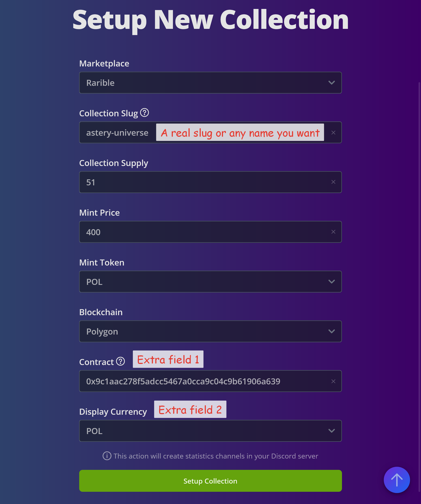Expand the Display Currency dropdown
This screenshot has width=421, height=504.
click(210, 431)
